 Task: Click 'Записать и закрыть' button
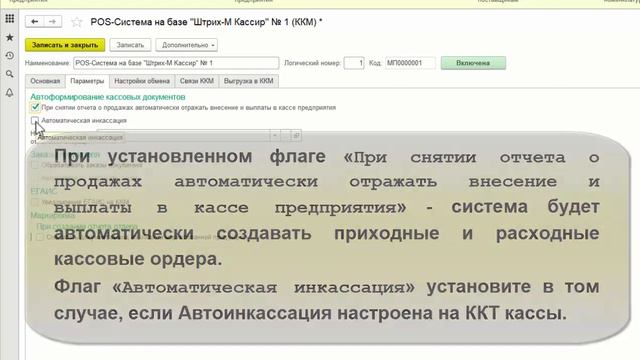pyautogui.click(x=65, y=45)
